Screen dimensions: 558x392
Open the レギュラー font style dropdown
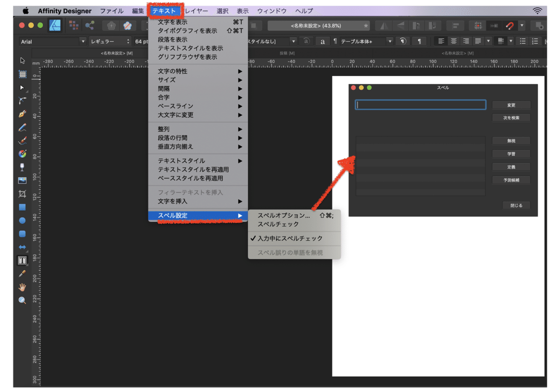click(x=110, y=41)
